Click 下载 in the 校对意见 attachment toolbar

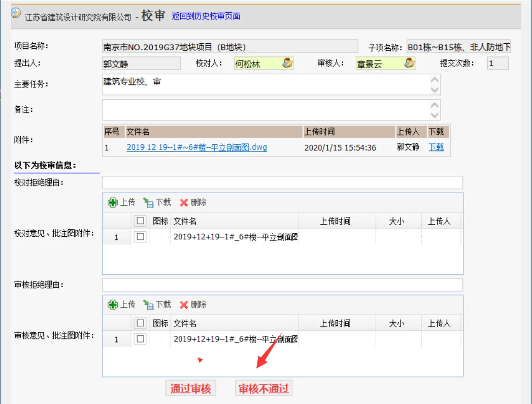[157, 202]
